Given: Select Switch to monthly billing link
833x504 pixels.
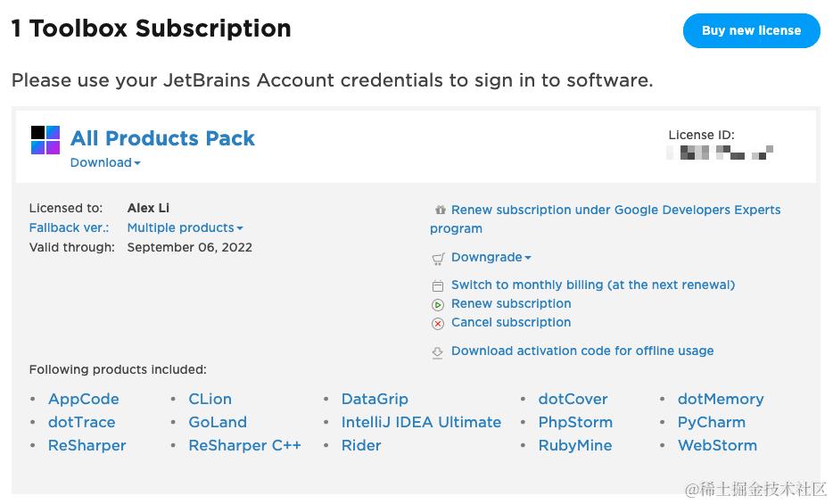Looking at the screenshot, I should pos(593,285).
